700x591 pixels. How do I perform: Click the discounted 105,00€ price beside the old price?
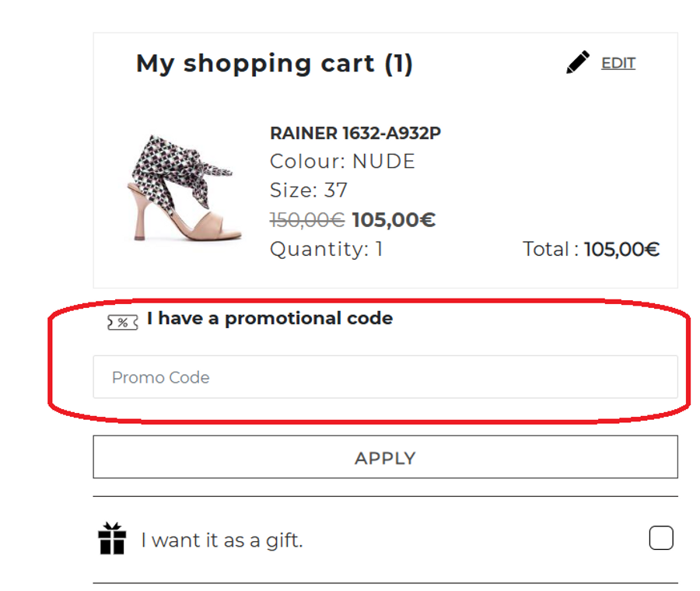[394, 220]
